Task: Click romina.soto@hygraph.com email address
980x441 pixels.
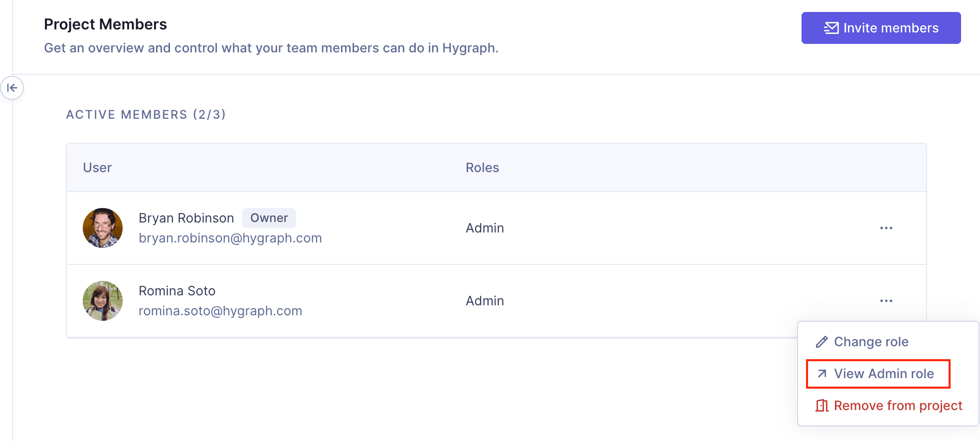Action: (220, 311)
